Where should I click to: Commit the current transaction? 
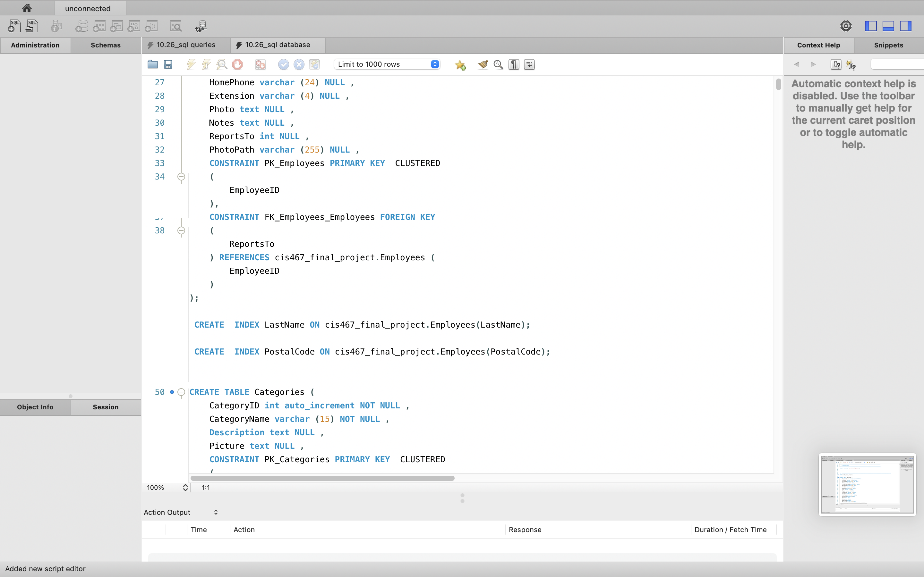pyautogui.click(x=283, y=64)
